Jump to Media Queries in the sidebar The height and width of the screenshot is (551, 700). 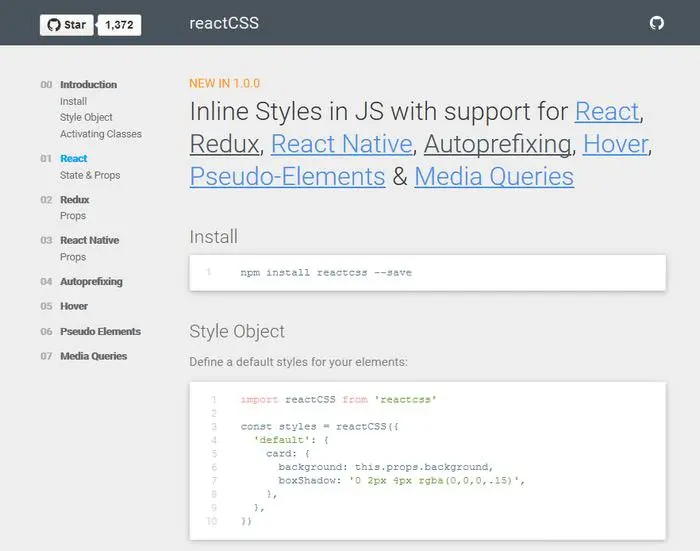click(x=94, y=357)
